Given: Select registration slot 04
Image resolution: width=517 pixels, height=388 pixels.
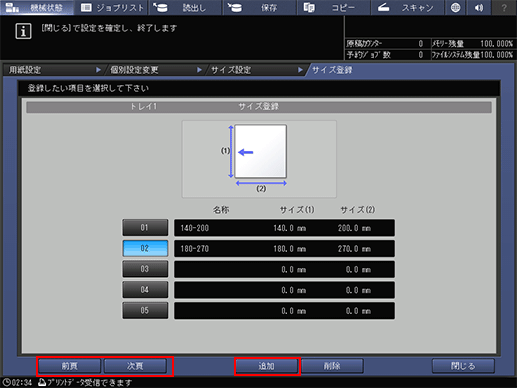Looking at the screenshot, I should coord(145,290).
